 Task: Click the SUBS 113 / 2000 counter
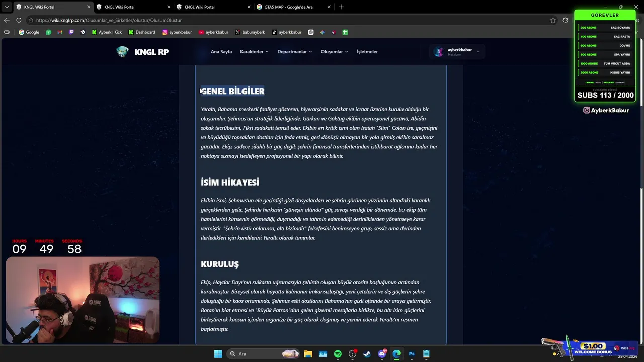coord(605,95)
